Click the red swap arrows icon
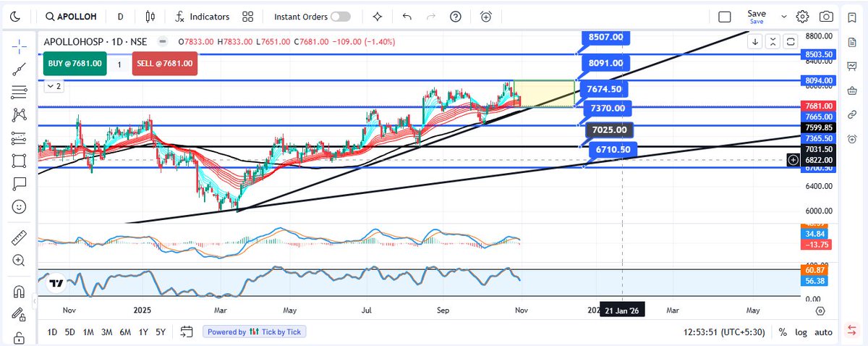The image size is (868, 346). pyautogui.click(x=851, y=330)
